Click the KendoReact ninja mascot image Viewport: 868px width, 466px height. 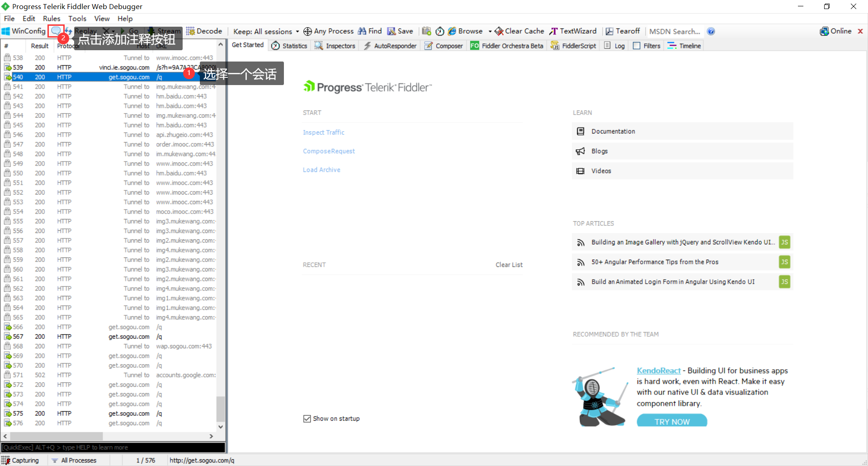tap(600, 397)
